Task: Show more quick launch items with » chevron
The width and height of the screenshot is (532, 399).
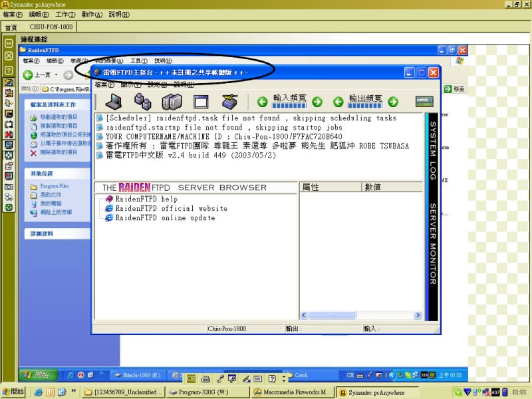Action: coord(73,391)
